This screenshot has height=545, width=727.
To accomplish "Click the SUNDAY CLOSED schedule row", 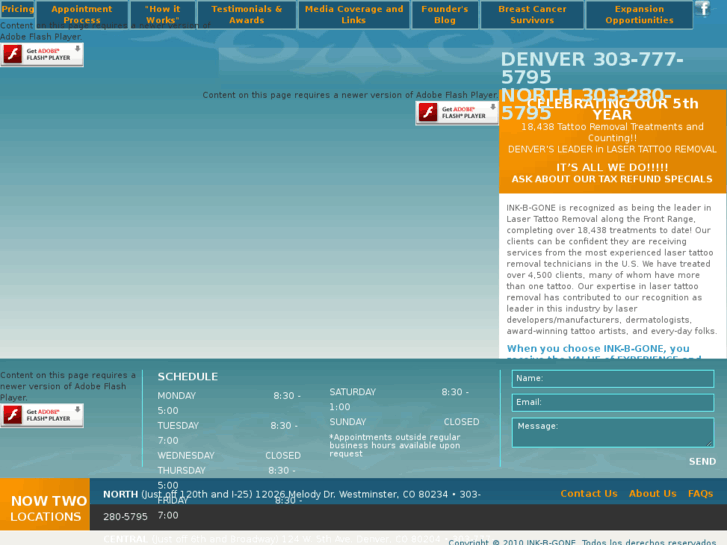I will click(404, 422).
